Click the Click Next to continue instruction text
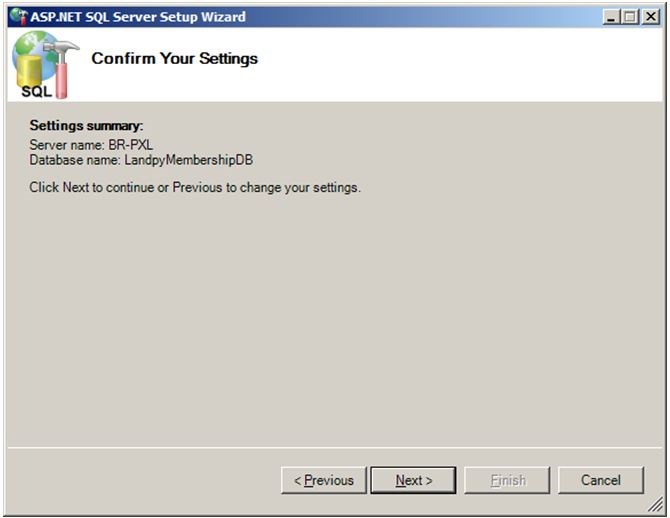Viewport: 670px width, 518px height. [195, 188]
